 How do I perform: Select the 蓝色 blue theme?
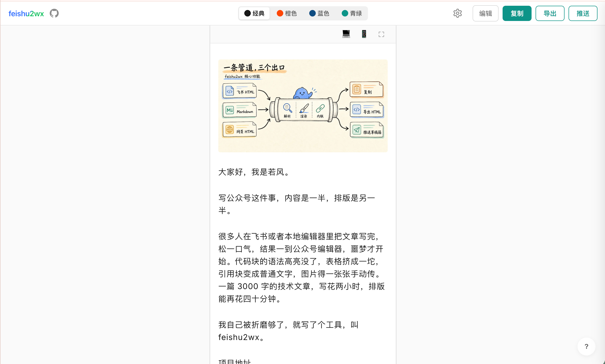319,13
